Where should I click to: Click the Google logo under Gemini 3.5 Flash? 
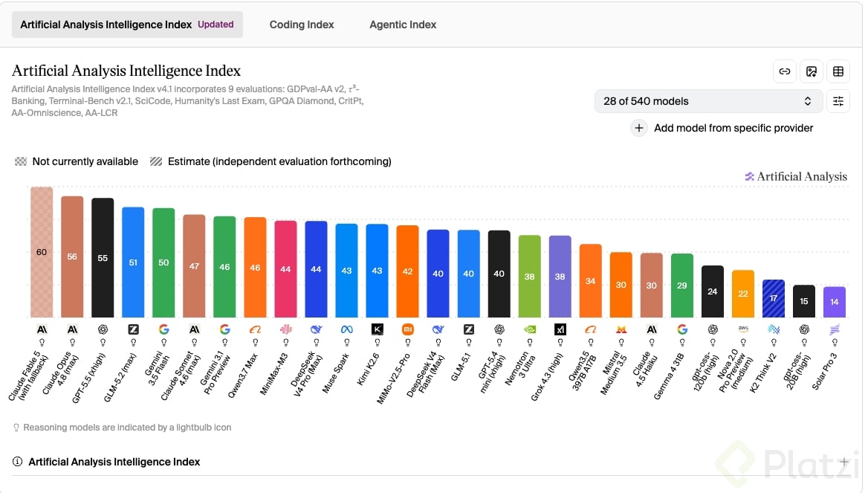click(x=163, y=329)
